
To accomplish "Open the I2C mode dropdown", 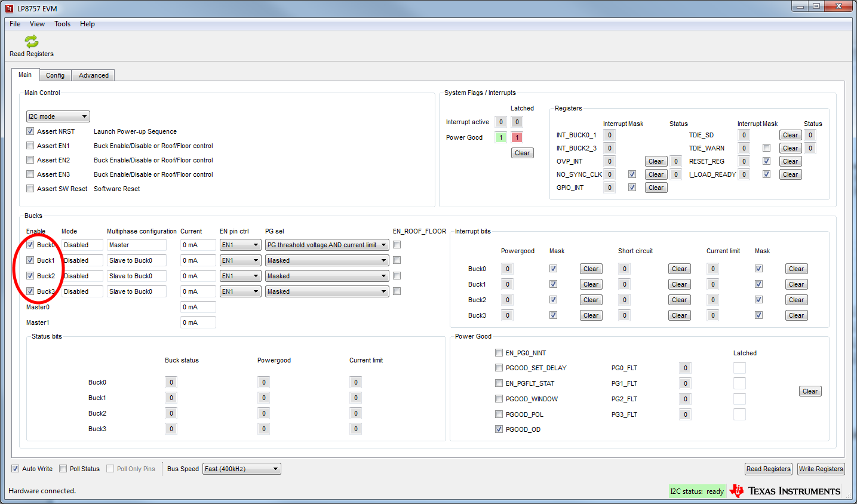I will 58,116.
